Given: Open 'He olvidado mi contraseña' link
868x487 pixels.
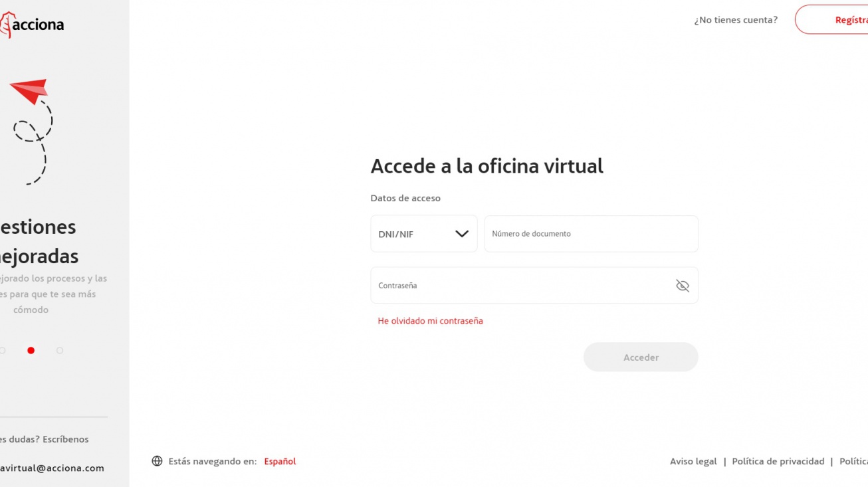Looking at the screenshot, I should 430,321.
